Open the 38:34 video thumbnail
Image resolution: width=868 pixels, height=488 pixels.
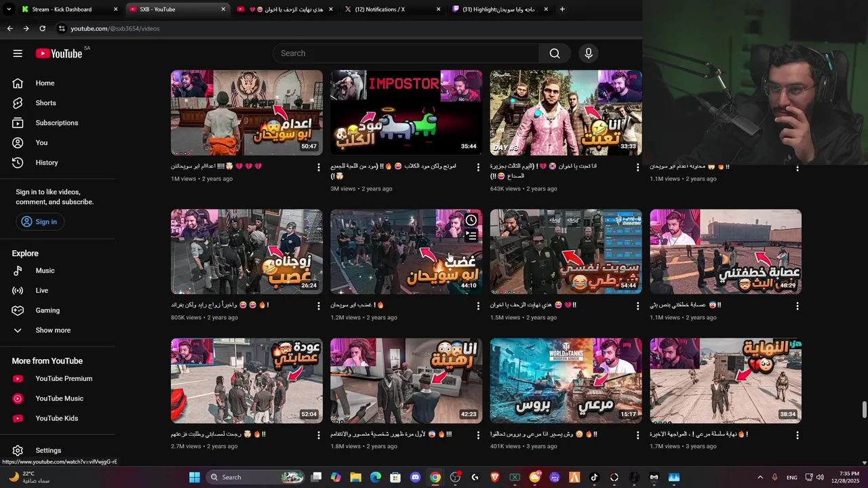click(x=726, y=381)
